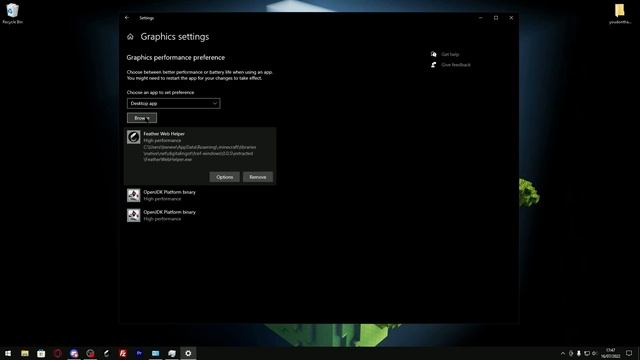Open Settings home via the house icon
640x360 pixels.
130,37
